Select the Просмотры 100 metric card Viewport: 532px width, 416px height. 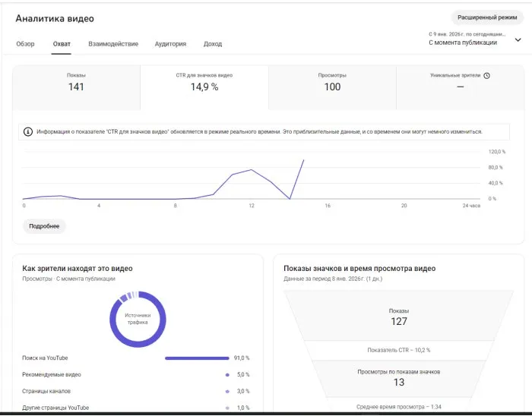coord(332,87)
